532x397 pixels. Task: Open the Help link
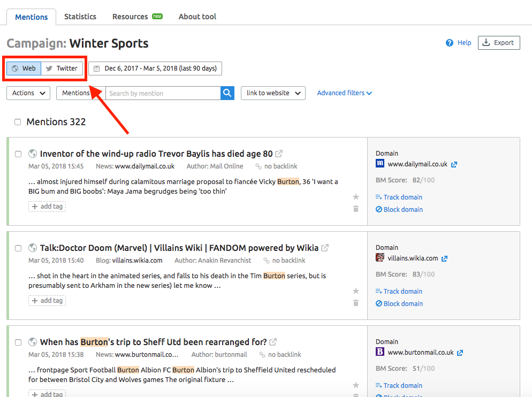464,43
